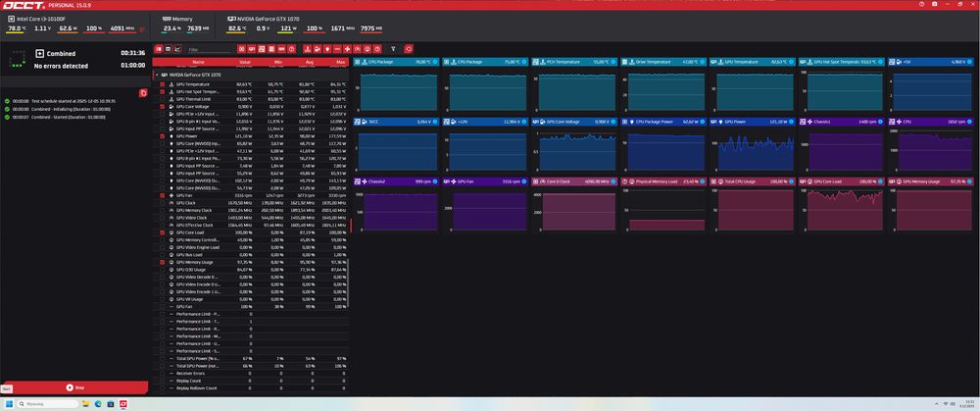Click in the sensor Filter input field

point(212,49)
